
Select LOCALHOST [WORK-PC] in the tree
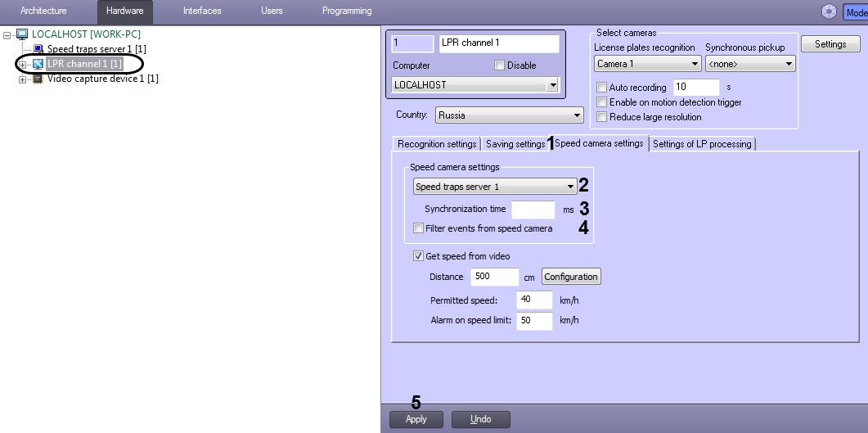coord(86,34)
